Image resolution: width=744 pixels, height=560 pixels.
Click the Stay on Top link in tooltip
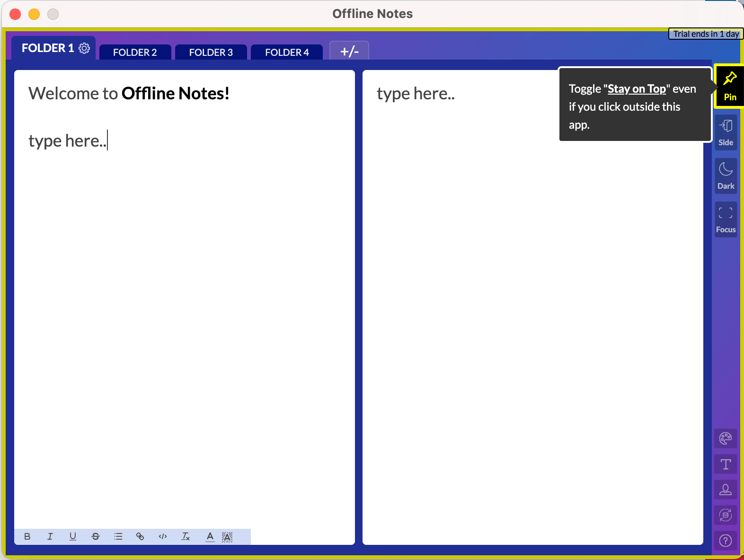(637, 89)
